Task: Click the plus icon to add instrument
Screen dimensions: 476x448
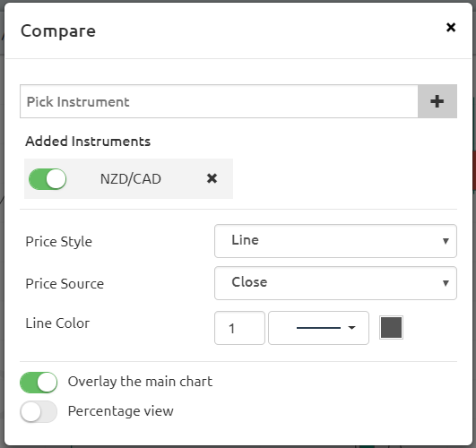Action: click(x=437, y=101)
